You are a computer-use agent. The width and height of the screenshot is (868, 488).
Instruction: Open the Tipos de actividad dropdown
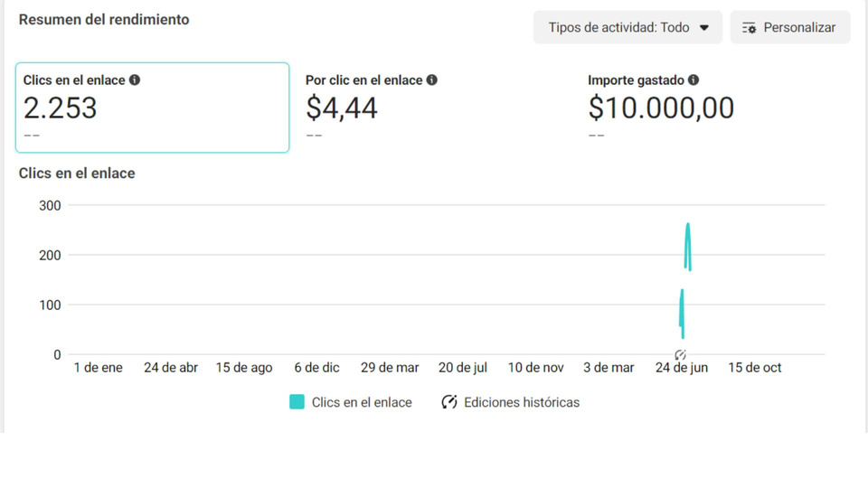coord(627,27)
